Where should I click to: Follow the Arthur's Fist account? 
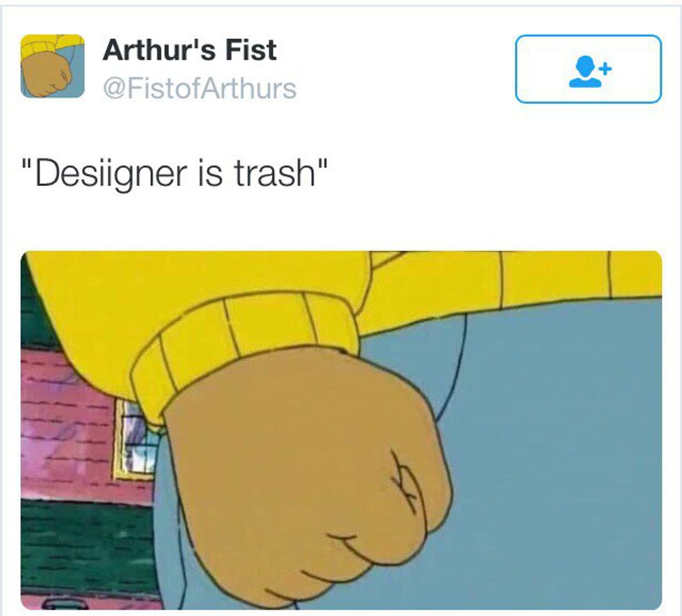(x=589, y=69)
